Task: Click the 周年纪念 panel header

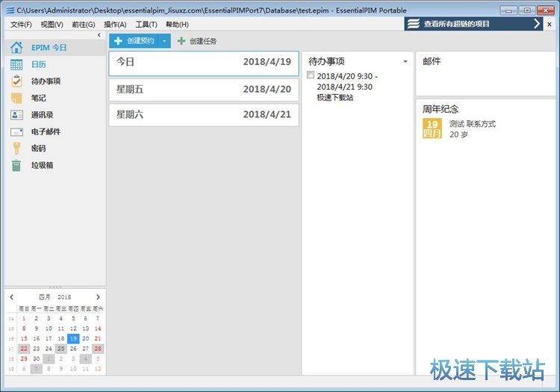Action: pyautogui.click(x=441, y=109)
